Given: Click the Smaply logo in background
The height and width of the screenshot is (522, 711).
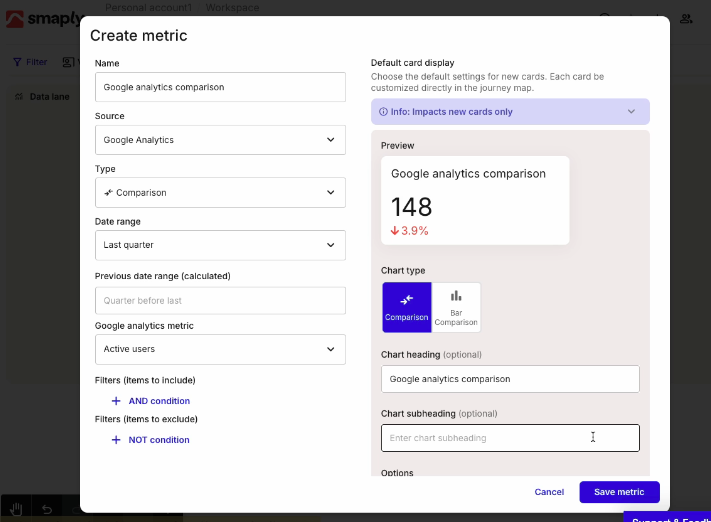Looking at the screenshot, I should (x=44, y=19).
